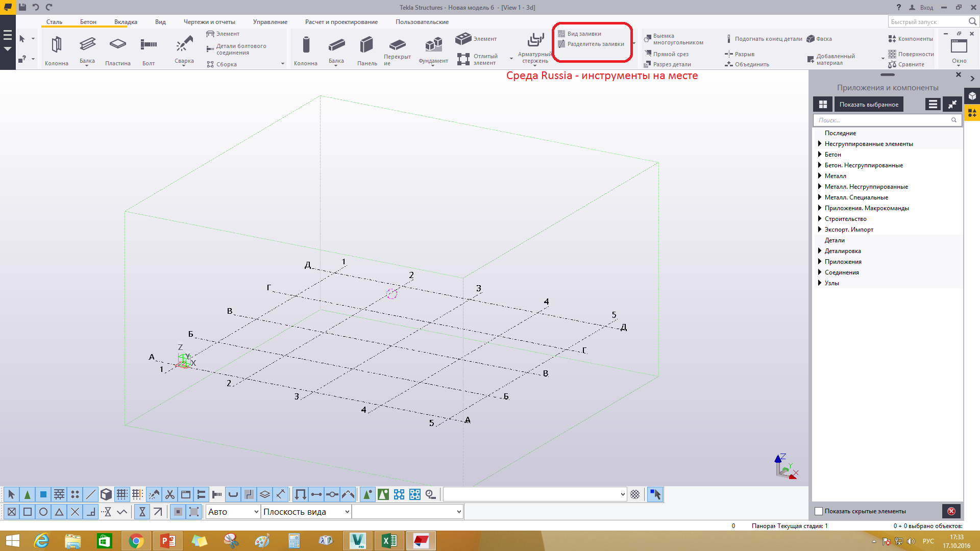
Task: Click the Показать выбранное button
Action: click(x=869, y=105)
